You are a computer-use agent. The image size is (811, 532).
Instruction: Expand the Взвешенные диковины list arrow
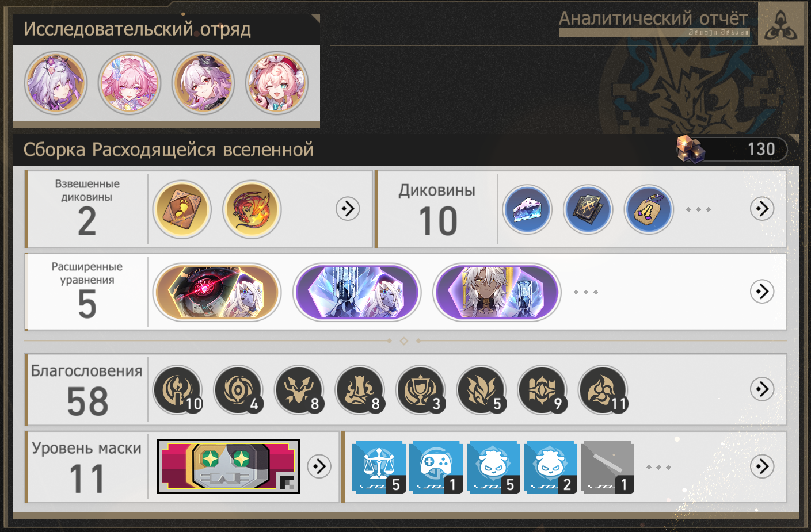coord(348,208)
